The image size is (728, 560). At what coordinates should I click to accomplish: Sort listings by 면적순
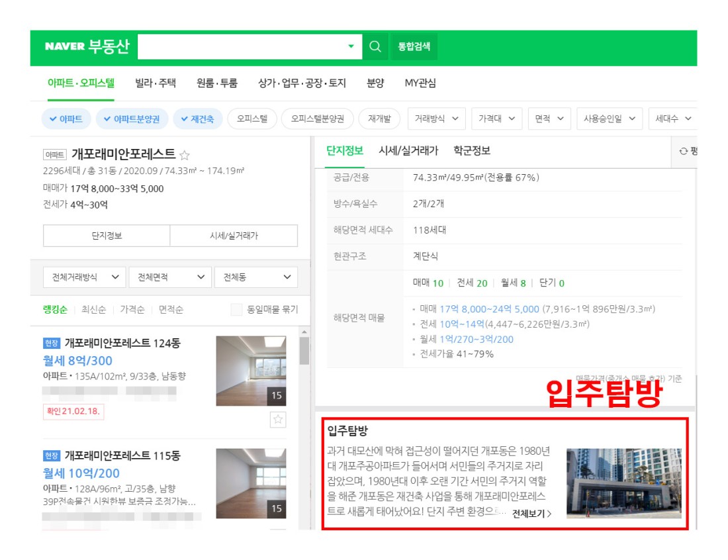(171, 310)
